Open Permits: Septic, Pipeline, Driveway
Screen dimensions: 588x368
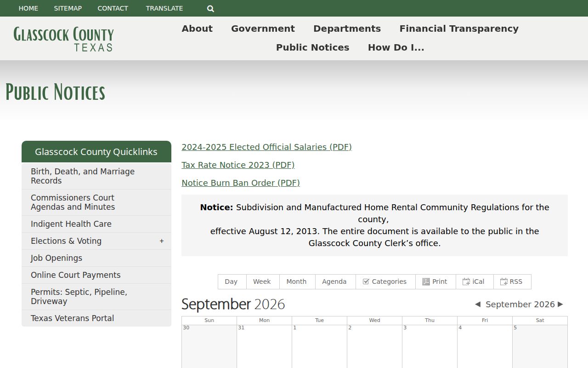[x=96, y=297]
